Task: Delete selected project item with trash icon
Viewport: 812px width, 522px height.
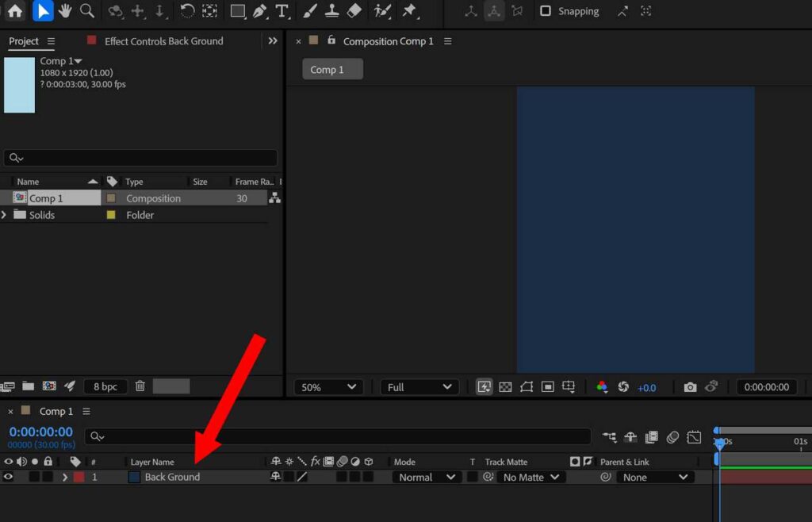Action: 140,386
